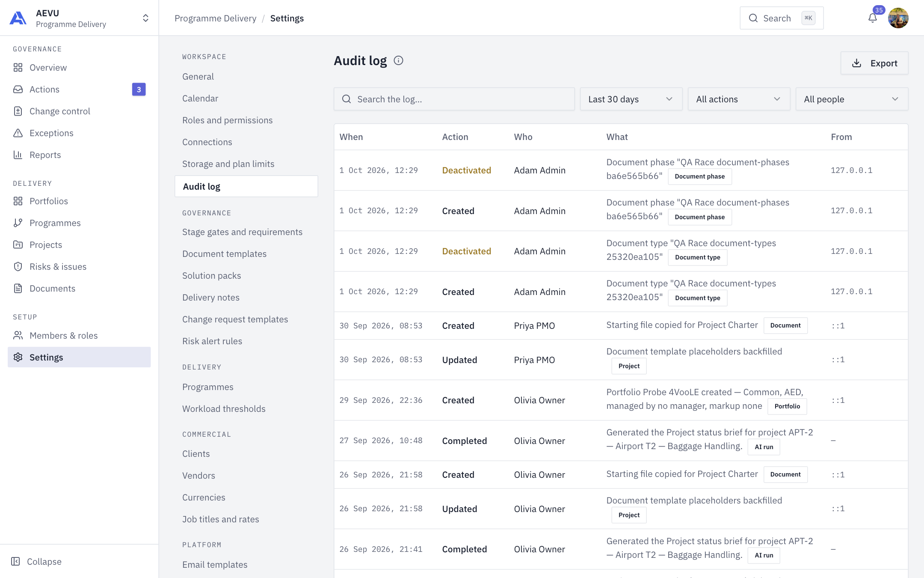Screen dimensions: 924x578
Task: Click Priya PMO in Created row
Action: (x=534, y=325)
